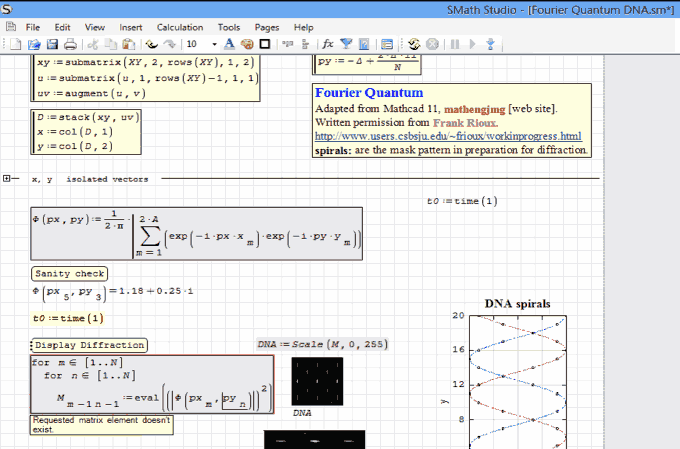Screen dimensions: 680x449
Task: Open the insert function fx dialog
Action: (328, 44)
